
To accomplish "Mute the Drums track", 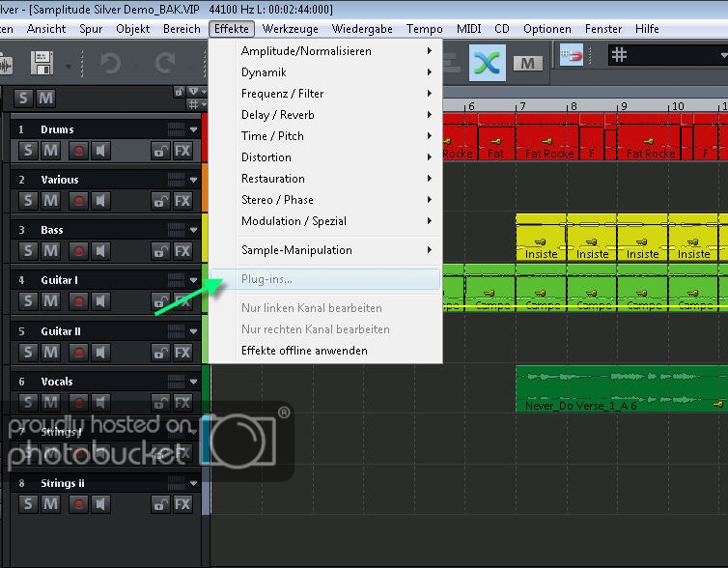I will tap(51, 150).
